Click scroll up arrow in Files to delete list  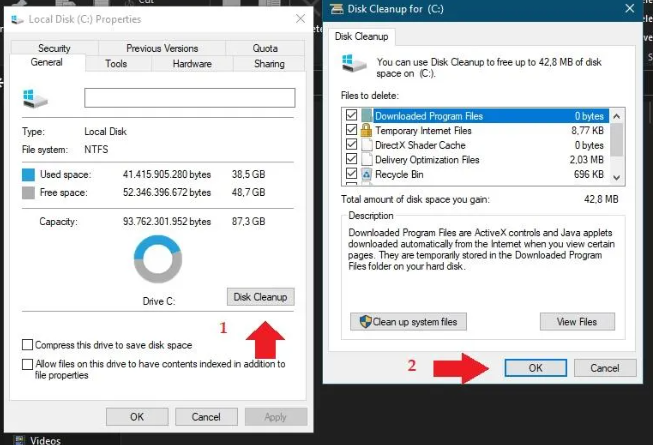(x=617, y=116)
